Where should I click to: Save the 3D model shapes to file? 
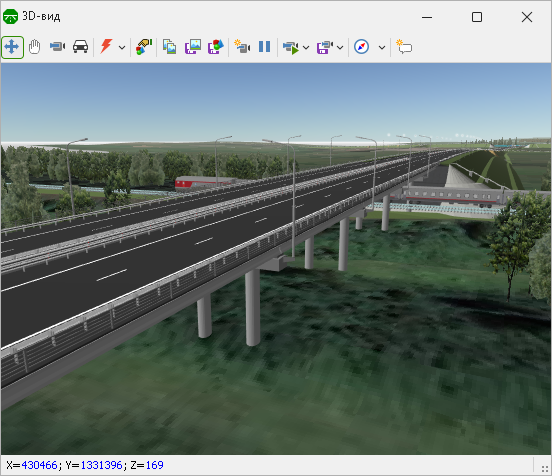click(215, 46)
